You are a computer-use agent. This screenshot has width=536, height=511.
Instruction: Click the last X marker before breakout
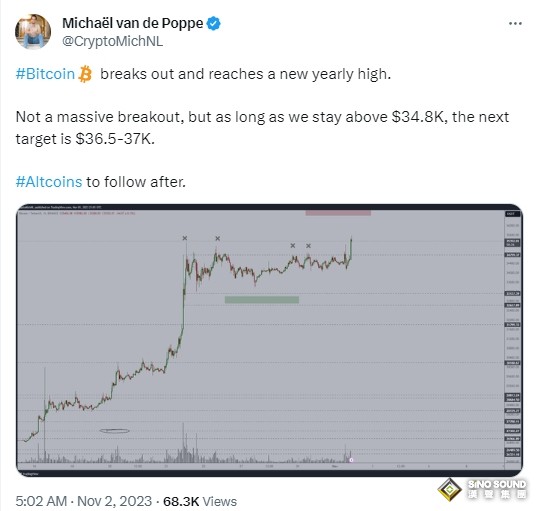(309, 246)
